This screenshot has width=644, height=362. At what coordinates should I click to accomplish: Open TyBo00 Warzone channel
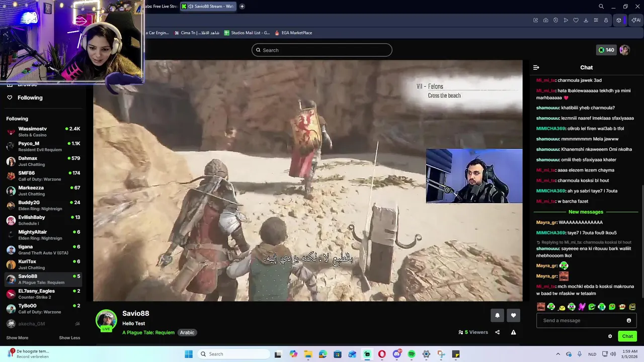coord(43,309)
